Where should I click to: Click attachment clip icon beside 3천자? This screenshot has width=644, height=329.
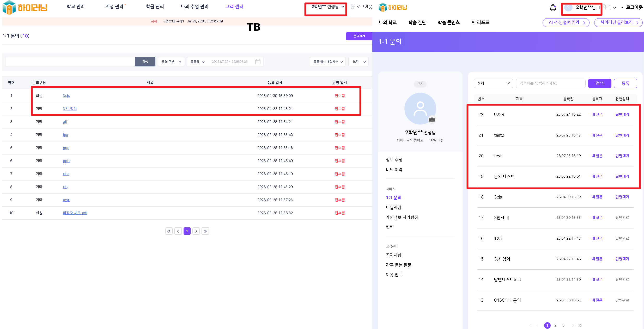click(508, 218)
